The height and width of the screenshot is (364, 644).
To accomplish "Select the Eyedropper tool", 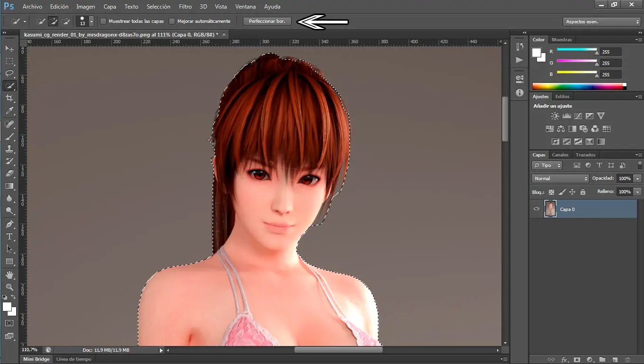I will pos(9,110).
